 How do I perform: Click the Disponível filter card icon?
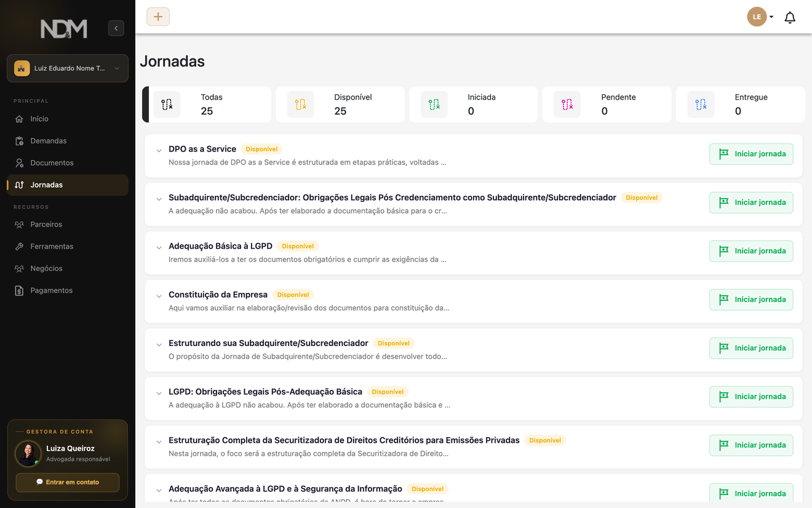click(301, 104)
